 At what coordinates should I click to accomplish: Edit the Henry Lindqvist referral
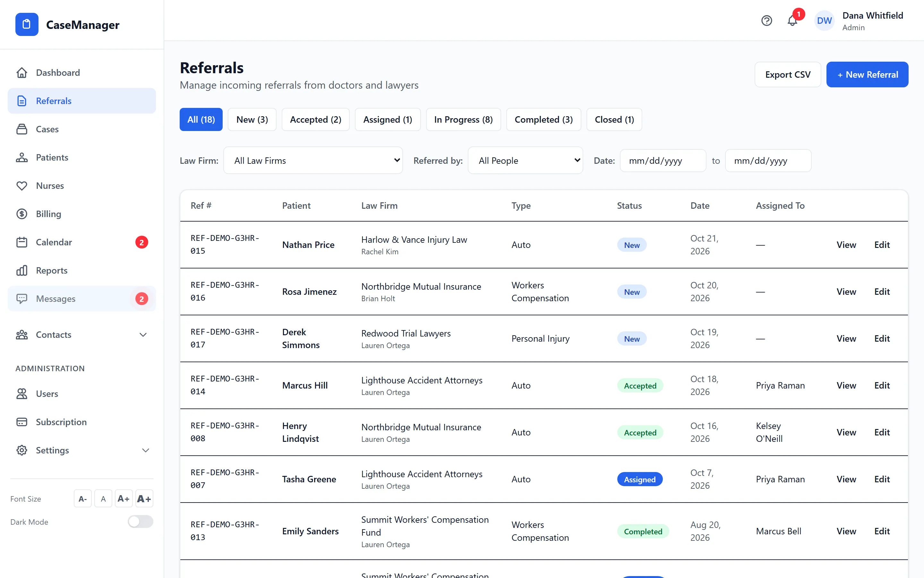882,432
